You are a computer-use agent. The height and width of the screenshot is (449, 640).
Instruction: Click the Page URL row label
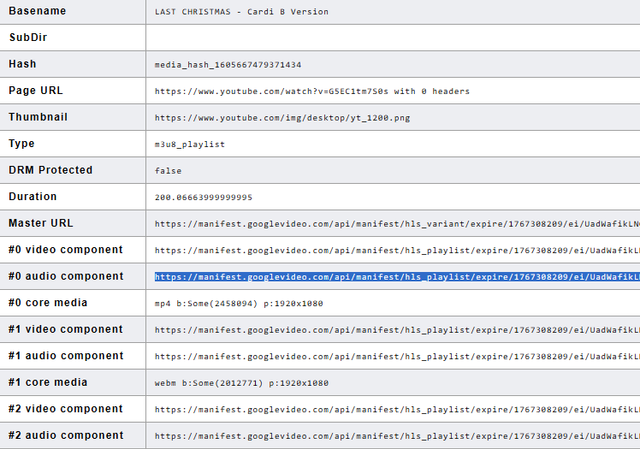coord(36,91)
